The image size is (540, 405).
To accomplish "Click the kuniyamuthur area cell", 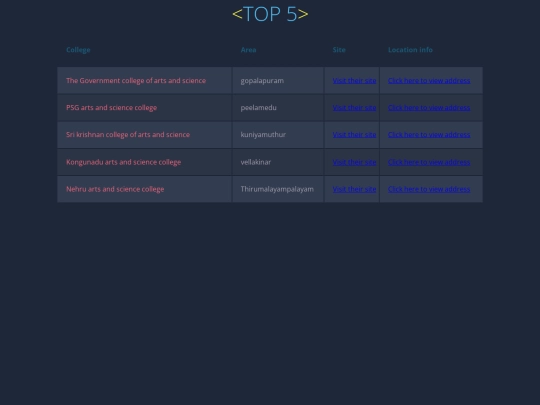I will coord(278,135).
